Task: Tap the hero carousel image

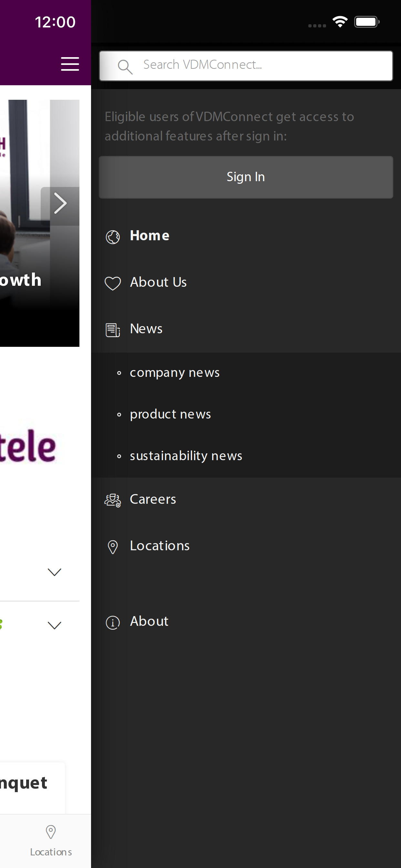Action: [x=39, y=223]
